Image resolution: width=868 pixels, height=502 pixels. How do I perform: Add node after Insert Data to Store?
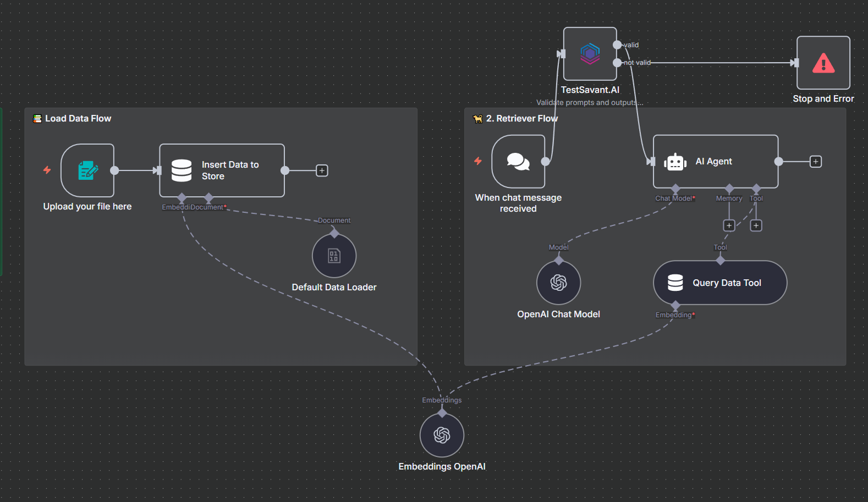pyautogui.click(x=322, y=170)
